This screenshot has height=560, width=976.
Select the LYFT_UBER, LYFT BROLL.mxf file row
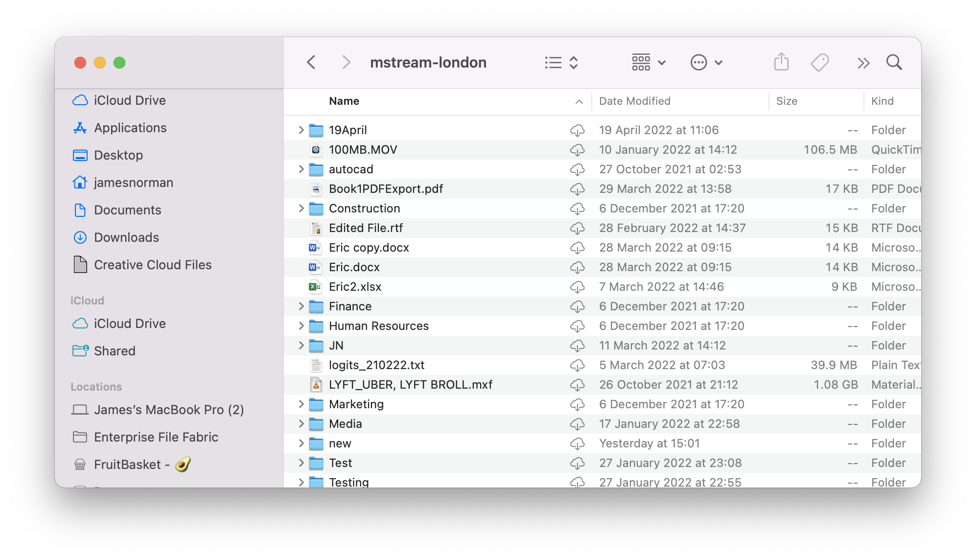[410, 385]
